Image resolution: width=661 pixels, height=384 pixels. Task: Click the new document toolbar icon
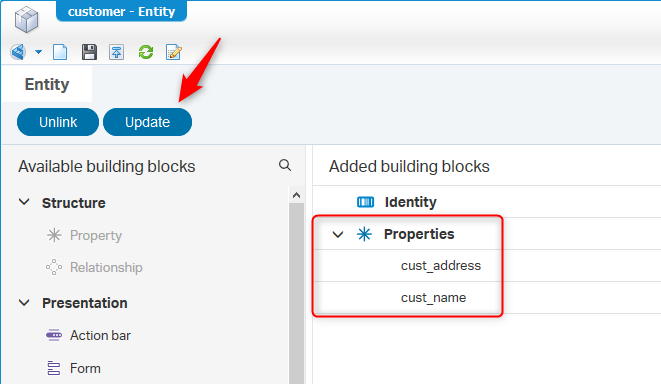pos(60,52)
